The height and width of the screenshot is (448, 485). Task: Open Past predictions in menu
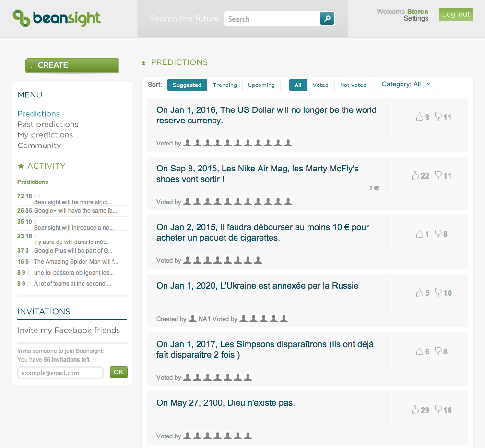coord(48,124)
